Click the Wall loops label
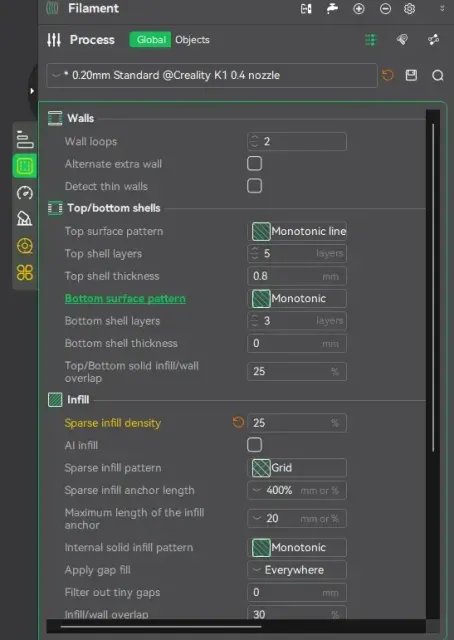454x640 pixels. coord(91,142)
